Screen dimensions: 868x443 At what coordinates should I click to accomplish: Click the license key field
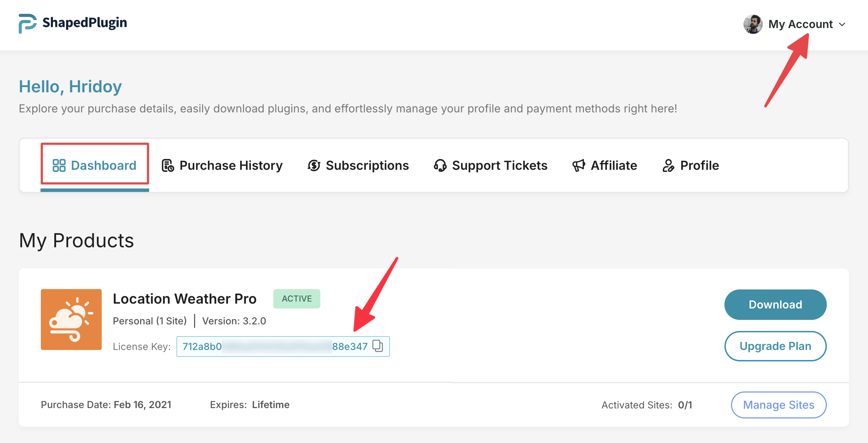(x=283, y=346)
